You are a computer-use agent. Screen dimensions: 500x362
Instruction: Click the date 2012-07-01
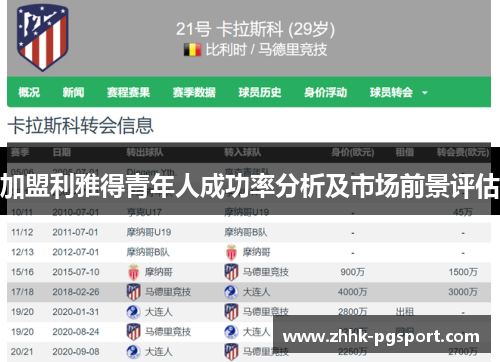click(x=75, y=252)
